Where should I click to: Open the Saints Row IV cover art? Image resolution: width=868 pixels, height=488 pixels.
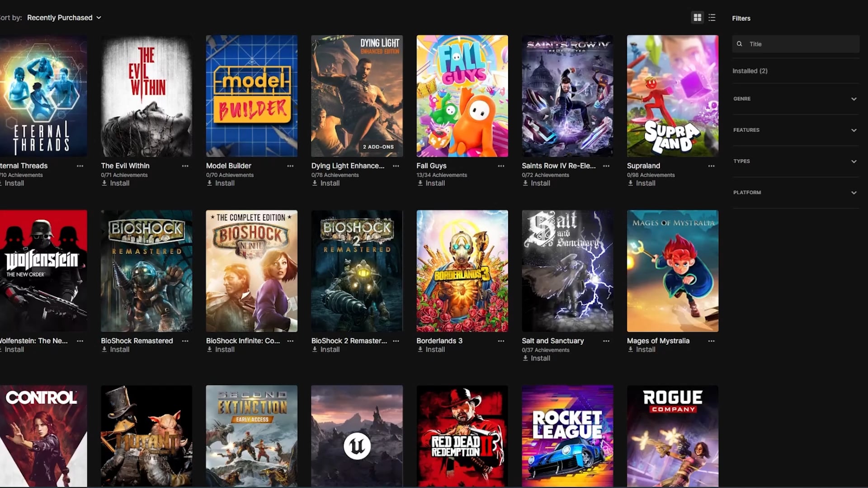pyautogui.click(x=567, y=96)
